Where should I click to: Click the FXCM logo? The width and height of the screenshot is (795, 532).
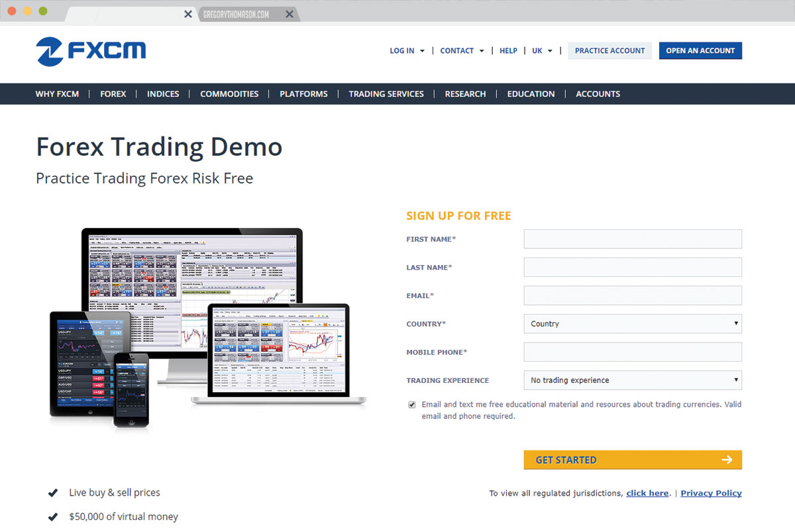click(91, 51)
